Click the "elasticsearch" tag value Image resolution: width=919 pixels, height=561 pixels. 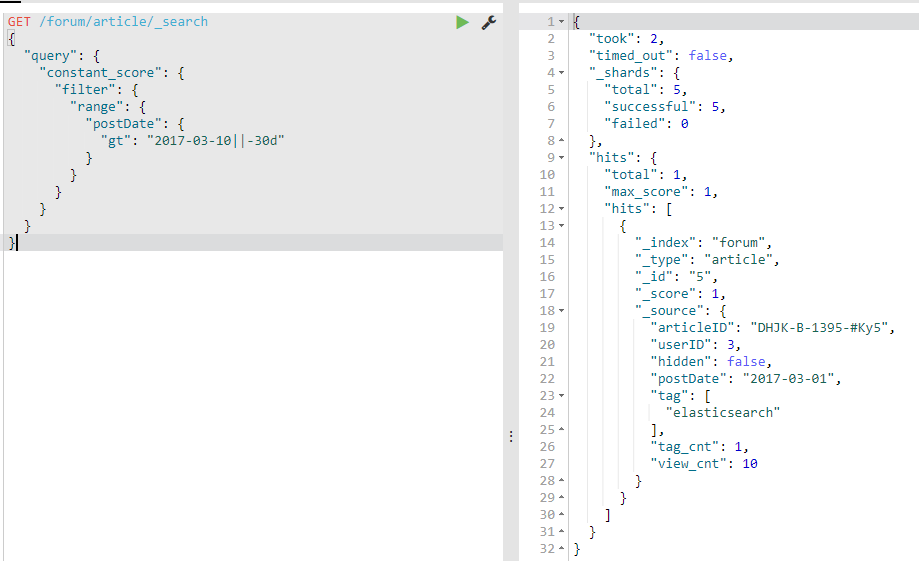(723, 413)
